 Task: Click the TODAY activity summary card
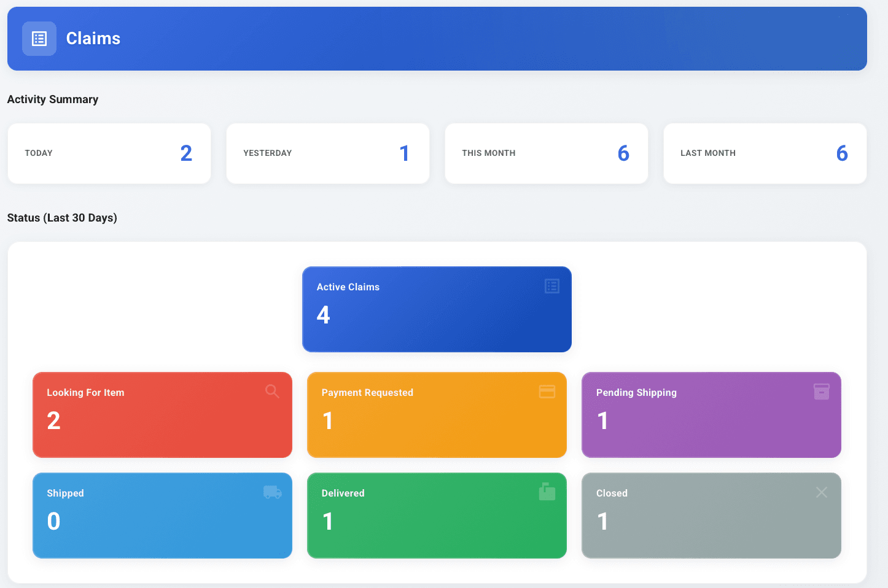[109, 153]
